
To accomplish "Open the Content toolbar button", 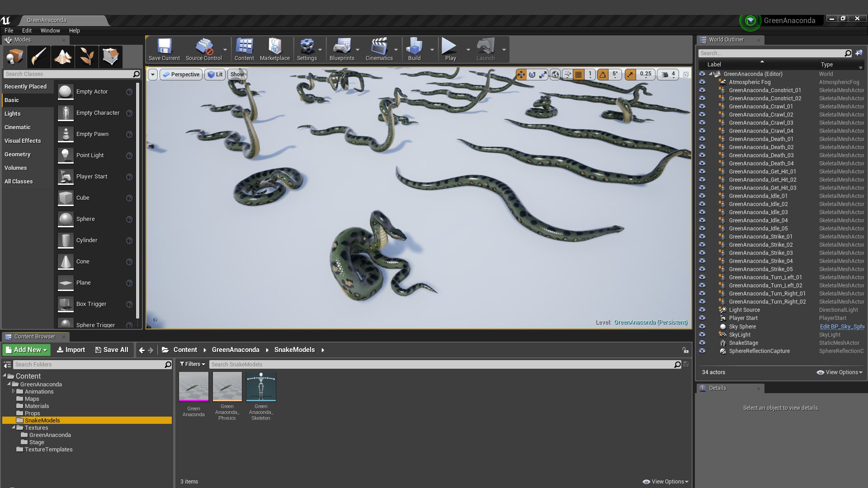I will 244,49.
